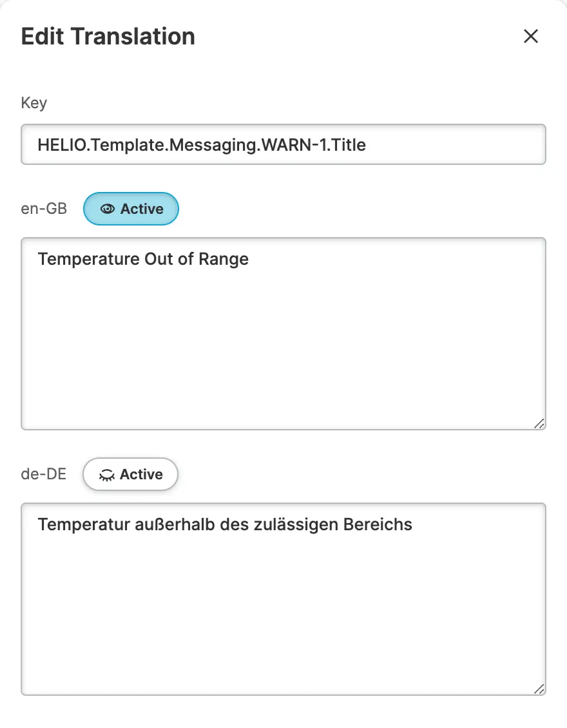Image resolution: width=567 pixels, height=728 pixels.
Task: Enable the de-DE Active visibility pill
Action: (x=130, y=475)
